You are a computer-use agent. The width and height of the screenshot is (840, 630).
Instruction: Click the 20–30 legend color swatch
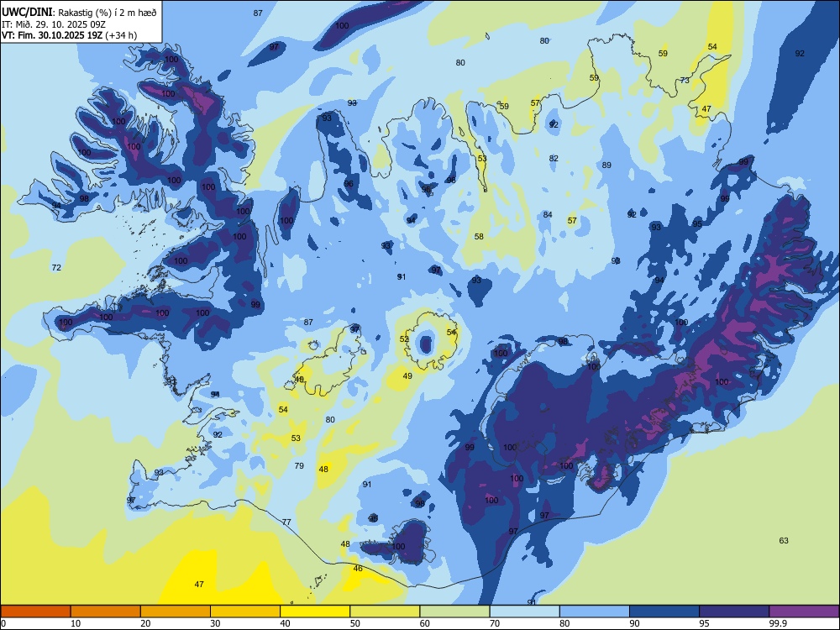pos(176,612)
